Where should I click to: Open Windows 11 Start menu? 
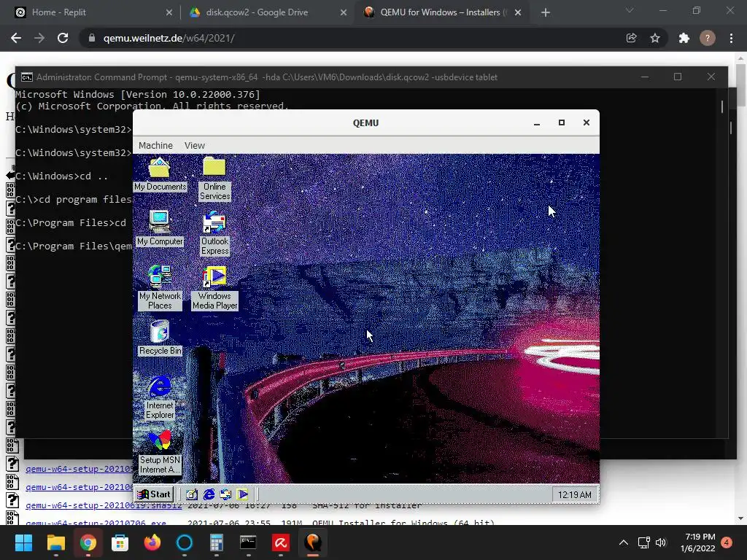coord(23,542)
